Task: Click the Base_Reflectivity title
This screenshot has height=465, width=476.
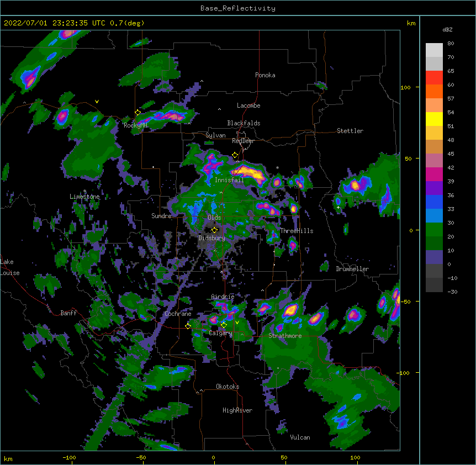Action: tap(238, 8)
